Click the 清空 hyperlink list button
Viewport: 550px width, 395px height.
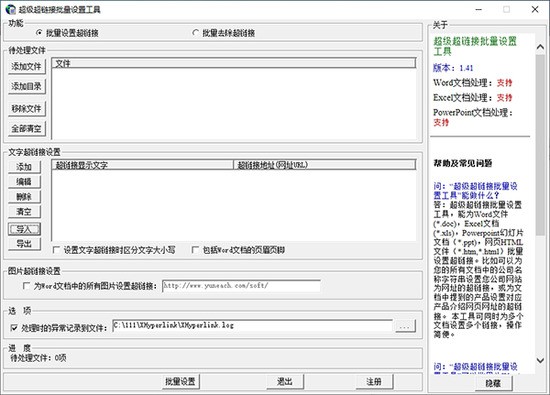pos(24,212)
